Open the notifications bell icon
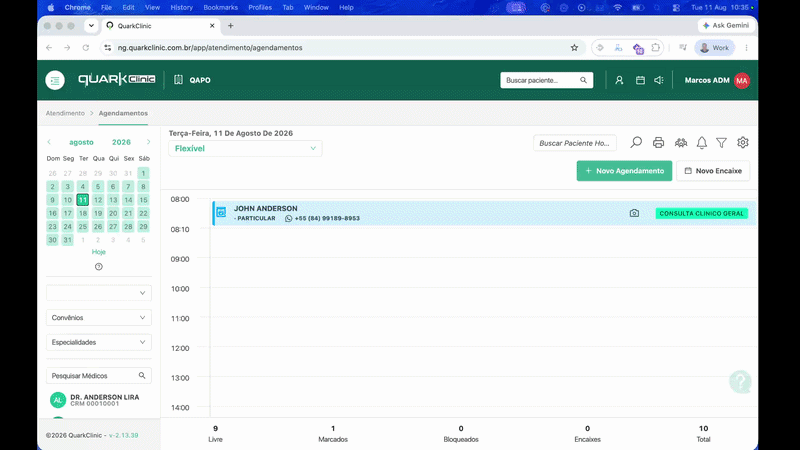This screenshot has height=450, width=800. click(x=702, y=143)
